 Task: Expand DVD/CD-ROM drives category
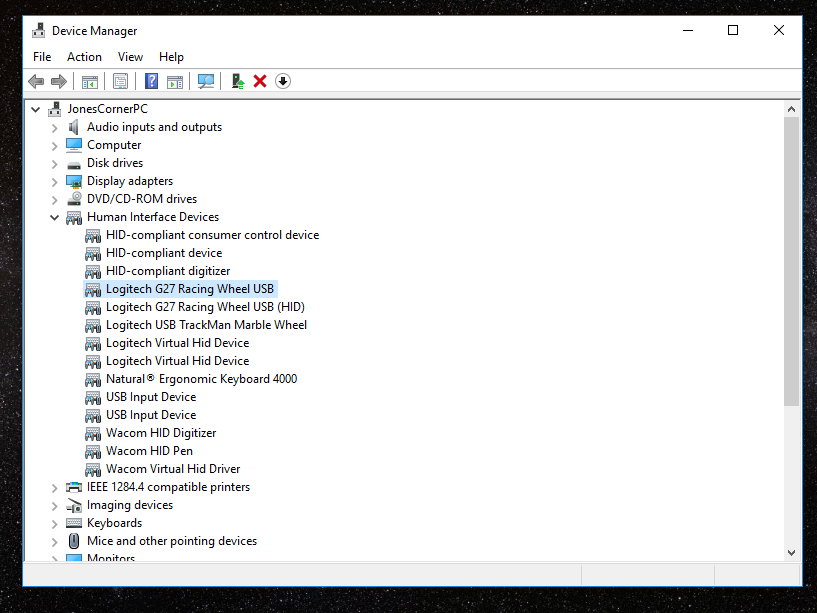point(54,200)
